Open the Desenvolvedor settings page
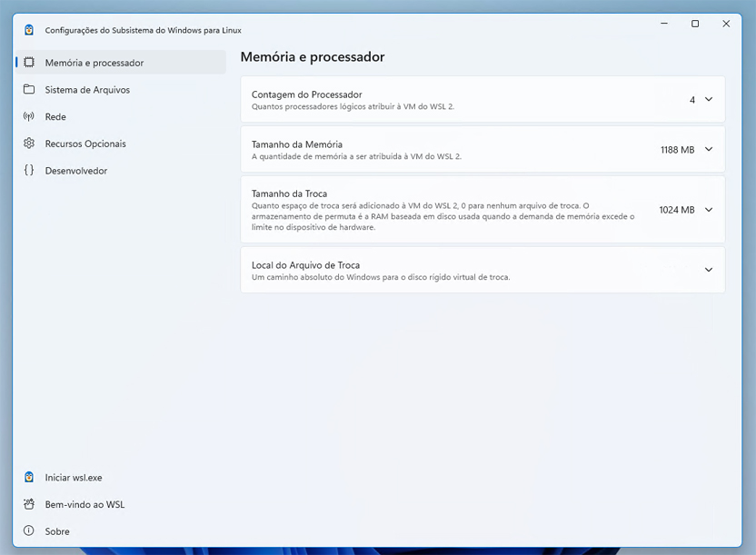 121,171
